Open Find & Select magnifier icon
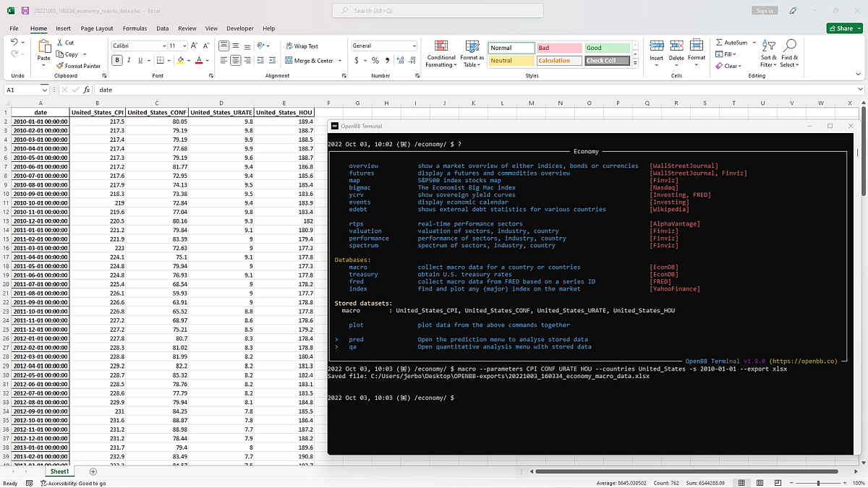 coord(790,46)
